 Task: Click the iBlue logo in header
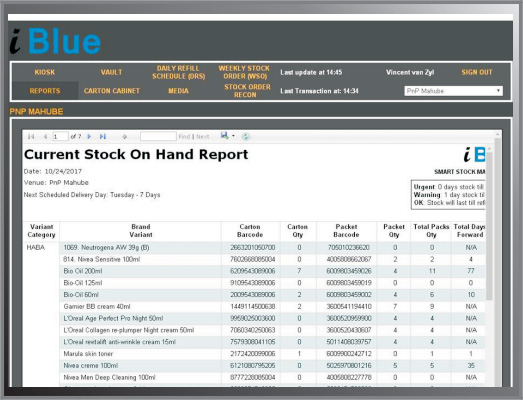[55, 41]
